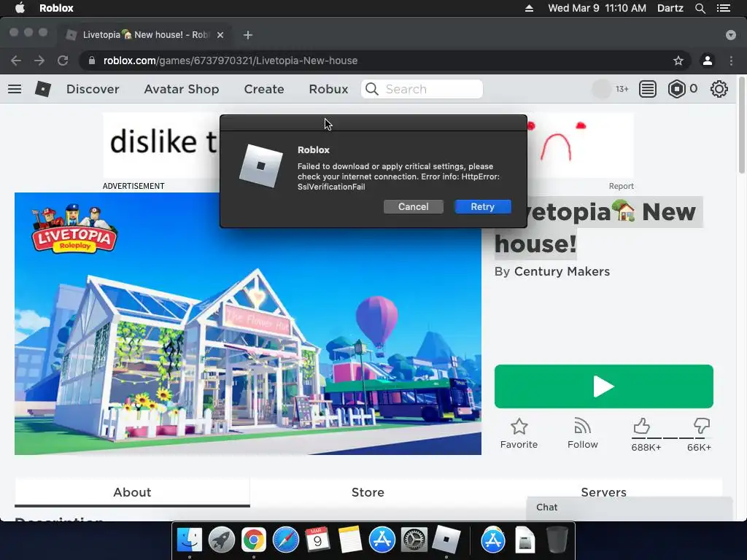Click the user avatar near 13+

pyautogui.click(x=601, y=89)
